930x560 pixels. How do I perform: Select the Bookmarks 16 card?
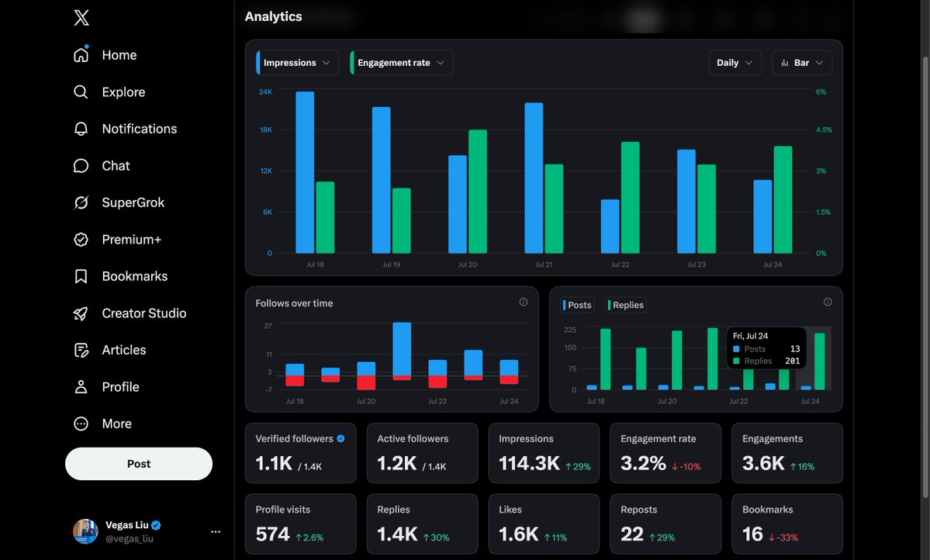(x=787, y=524)
